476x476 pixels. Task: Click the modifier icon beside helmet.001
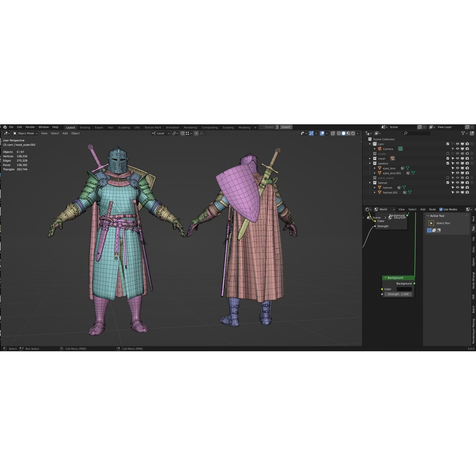405,193
